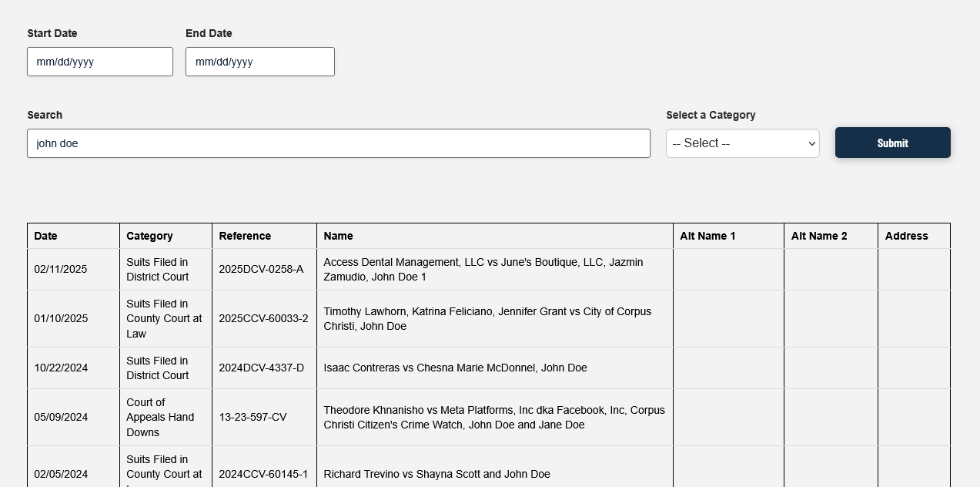Click reference 2025CCV-60033-2
Image resolution: width=980 pixels, height=487 pixels.
263,319
